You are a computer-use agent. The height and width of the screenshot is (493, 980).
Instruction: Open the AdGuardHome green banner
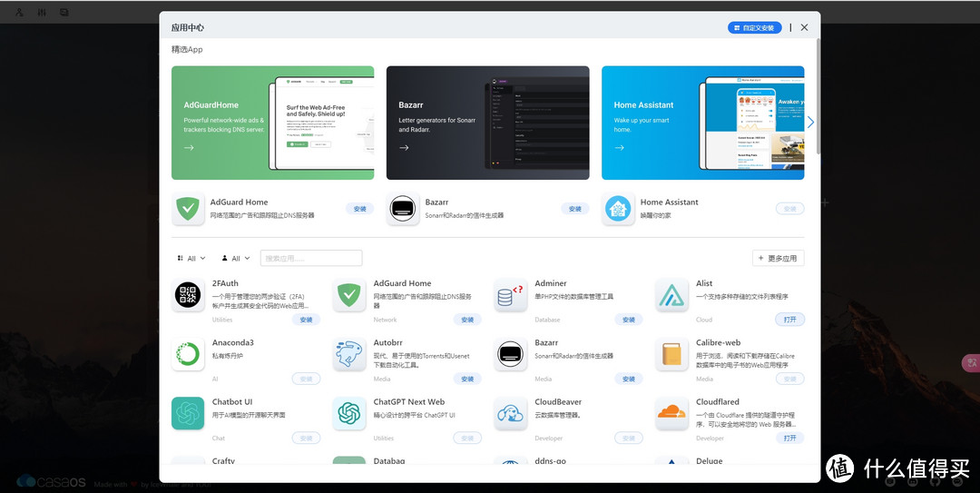tap(272, 123)
